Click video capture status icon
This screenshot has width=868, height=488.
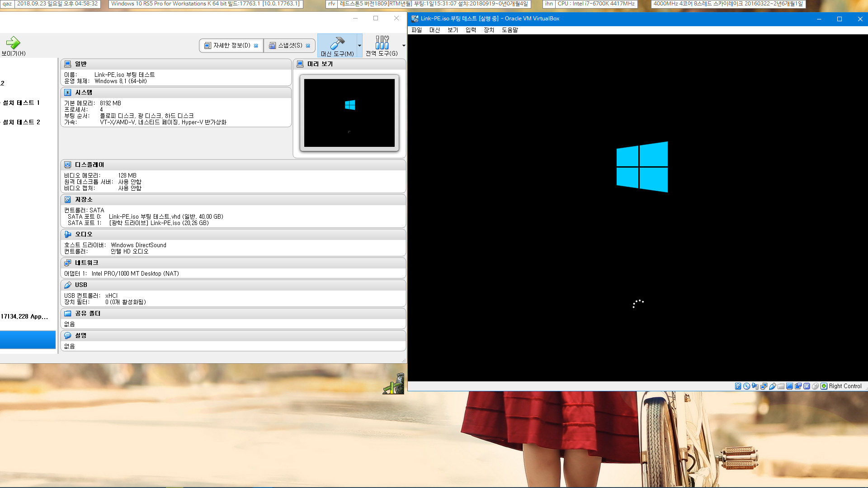coord(798,386)
